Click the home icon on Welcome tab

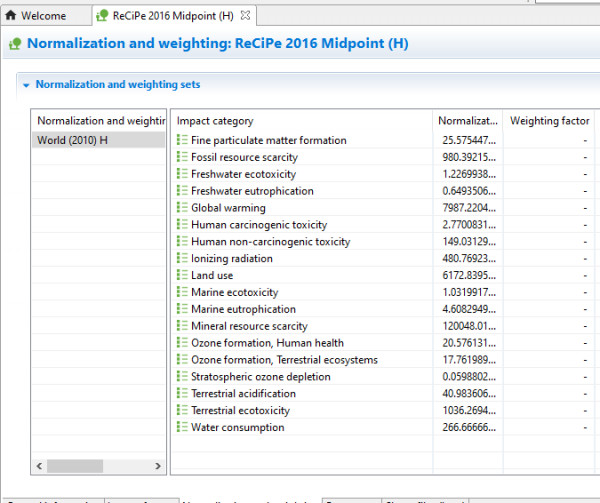(11, 15)
